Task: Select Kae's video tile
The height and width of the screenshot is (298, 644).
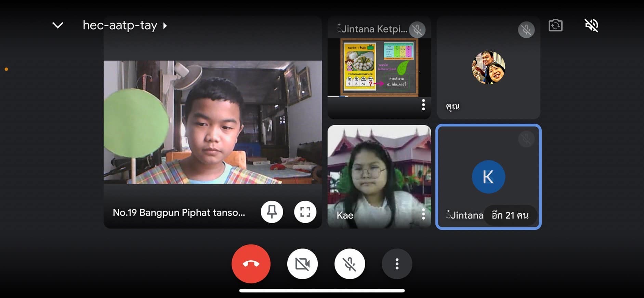Action: pyautogui.click(x=379, y=176)
